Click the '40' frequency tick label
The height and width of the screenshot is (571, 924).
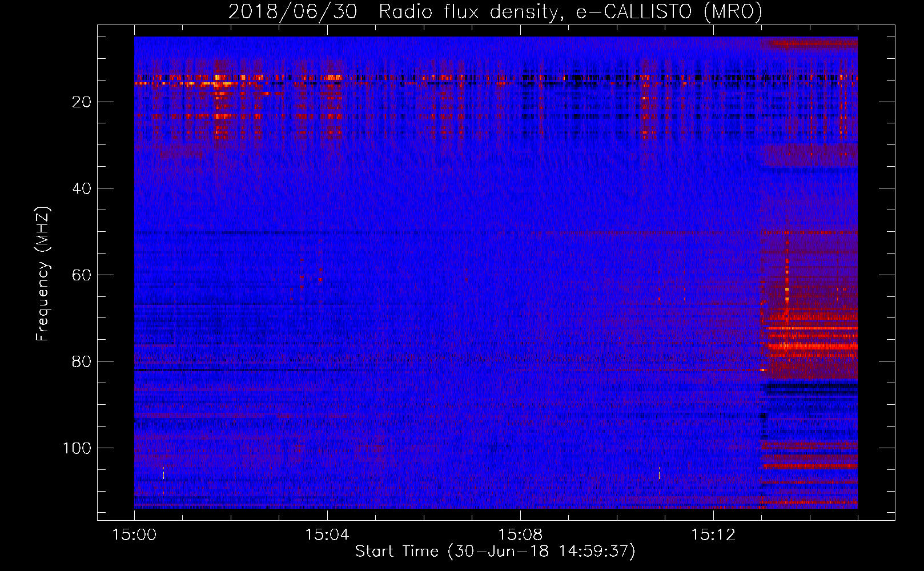point(82,188)
